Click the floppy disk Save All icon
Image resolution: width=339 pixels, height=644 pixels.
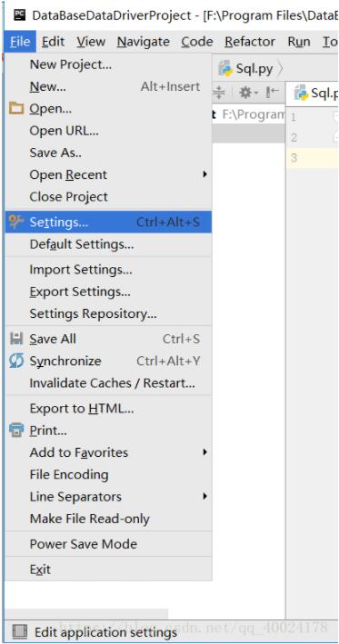click(x=16, y=339)
